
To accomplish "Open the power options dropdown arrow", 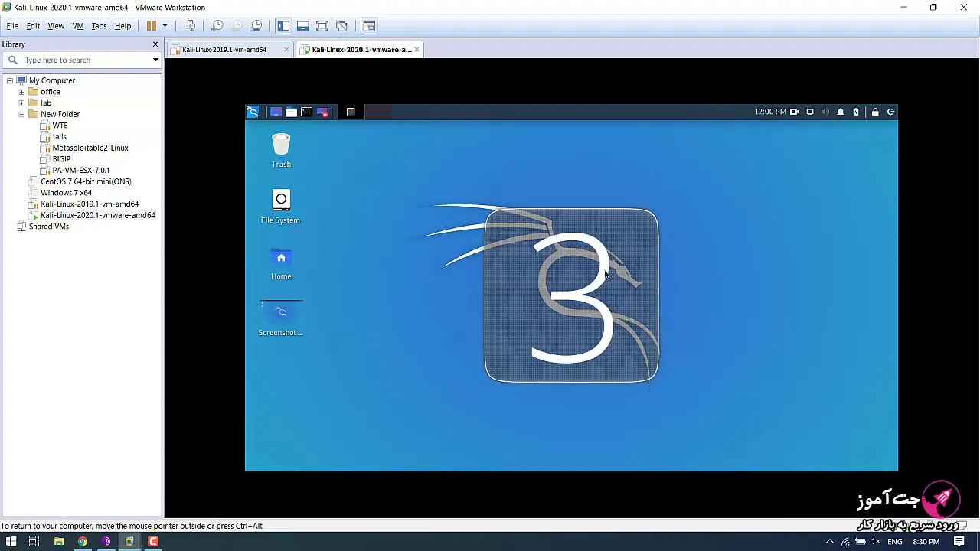I will click(x=165, y=26).
